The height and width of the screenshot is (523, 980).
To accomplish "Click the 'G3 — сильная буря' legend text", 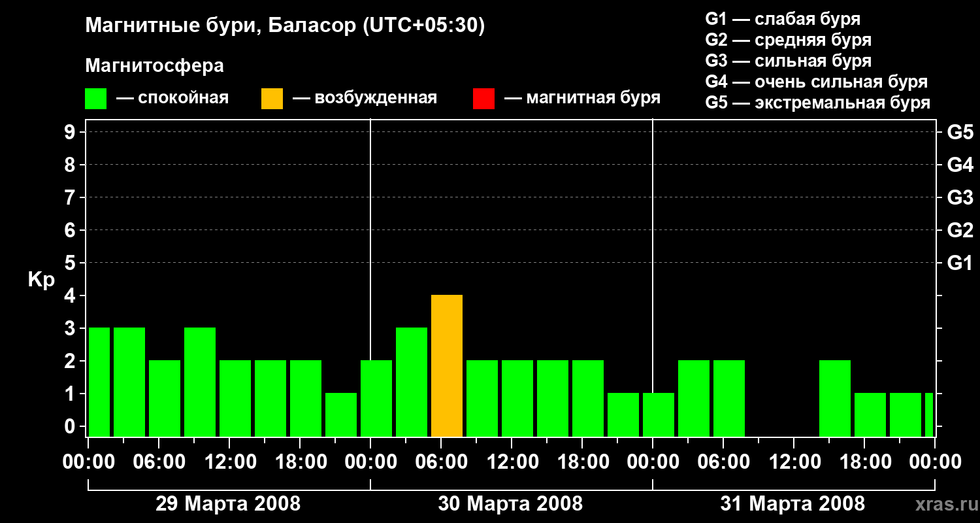I will (788, 61).
